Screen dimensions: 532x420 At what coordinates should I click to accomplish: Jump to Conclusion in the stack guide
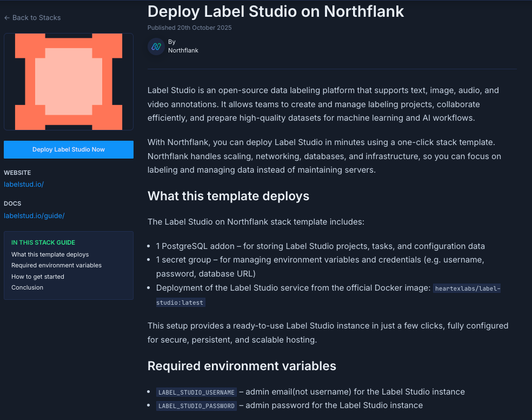coord(27,287)
